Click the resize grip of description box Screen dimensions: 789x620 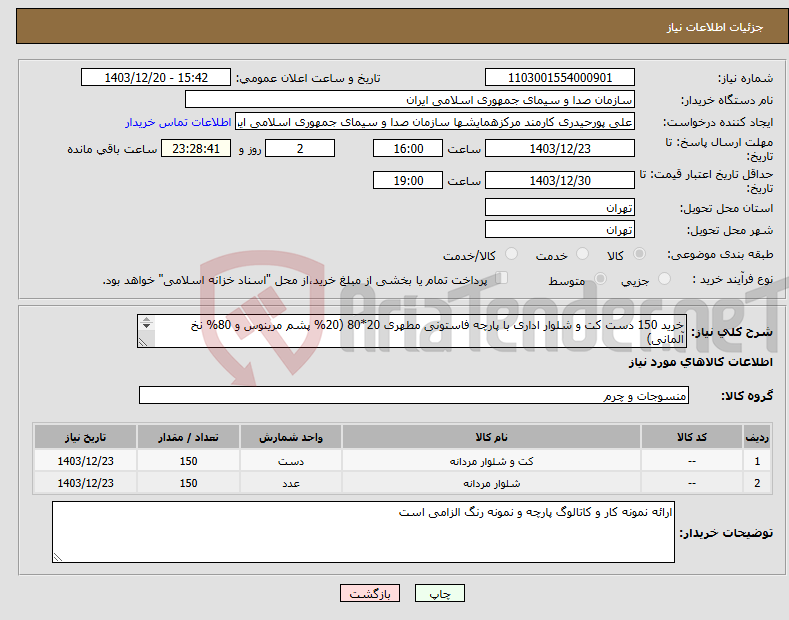click(143, 342)
